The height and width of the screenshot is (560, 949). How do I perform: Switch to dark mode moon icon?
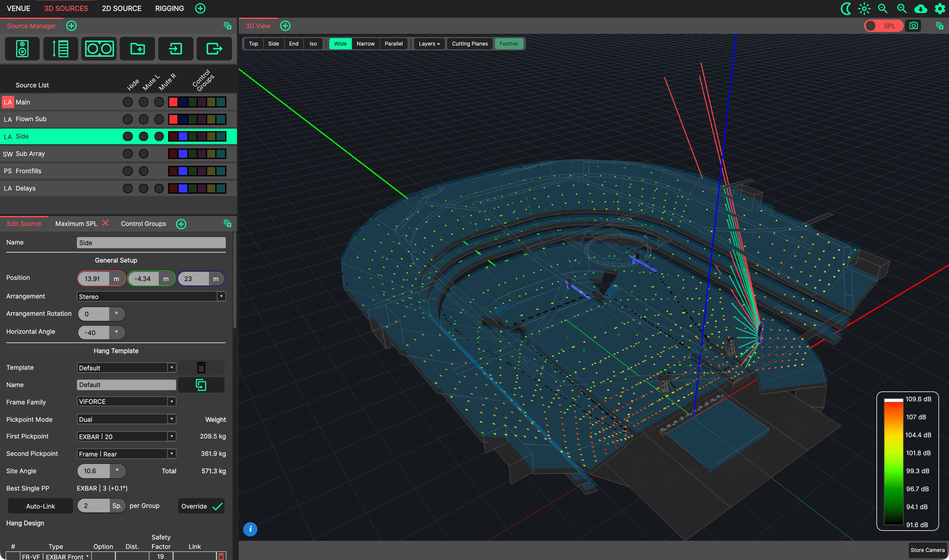point(846,8)
